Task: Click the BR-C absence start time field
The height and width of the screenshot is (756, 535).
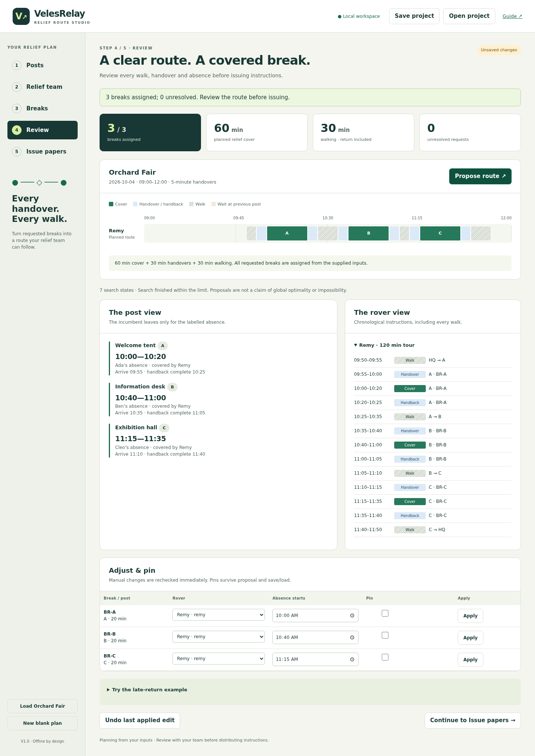Action: point(315,659)
